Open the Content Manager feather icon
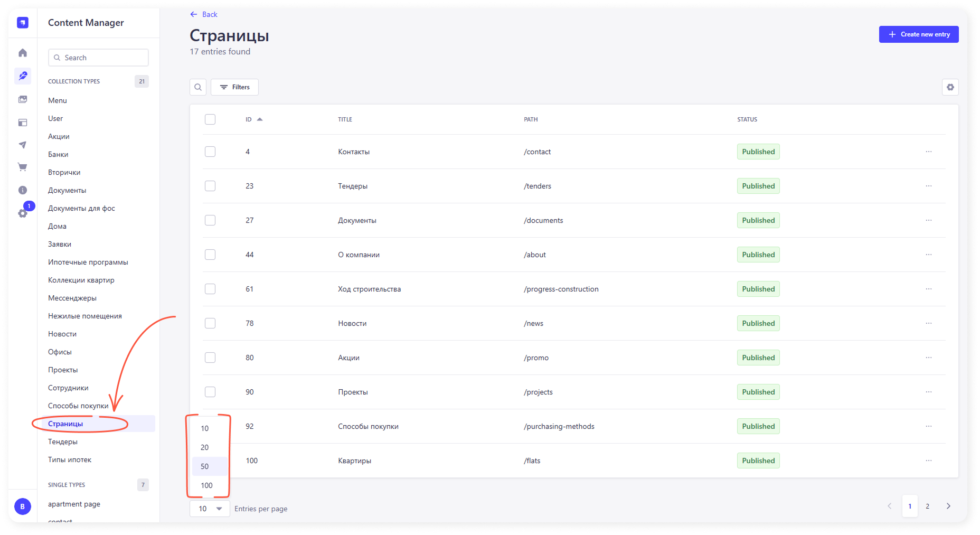 click(23, 76)
